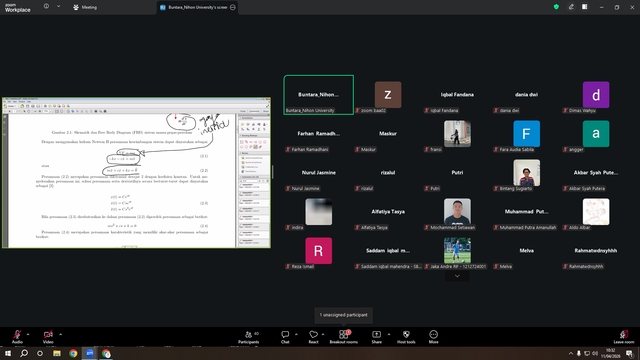Open the Chat panel

[285, 337]
